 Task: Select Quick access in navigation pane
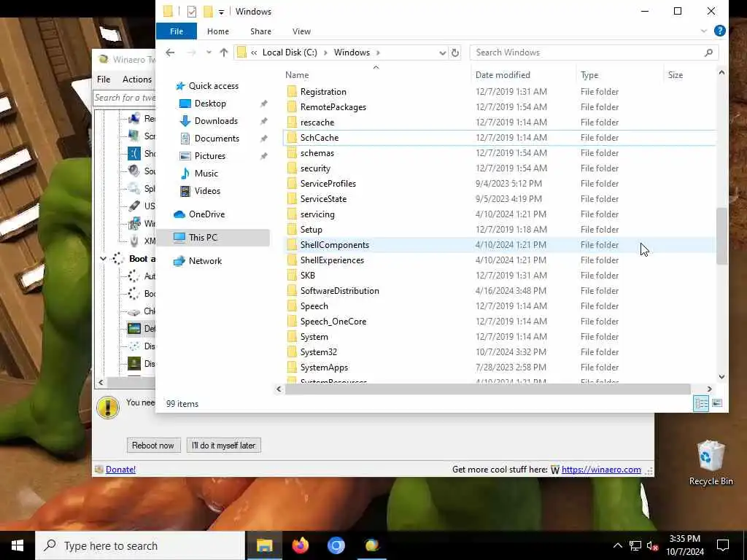[x=214, y=86]
